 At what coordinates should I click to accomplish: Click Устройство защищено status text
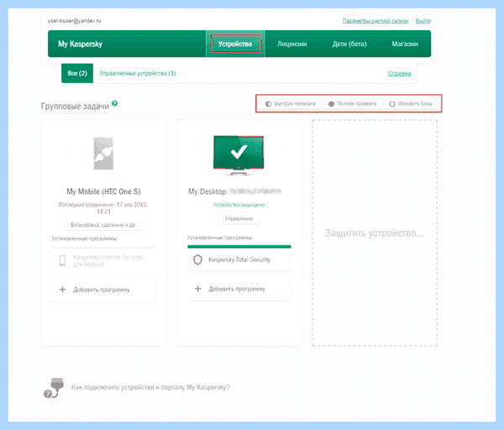[x=239, y=205]
